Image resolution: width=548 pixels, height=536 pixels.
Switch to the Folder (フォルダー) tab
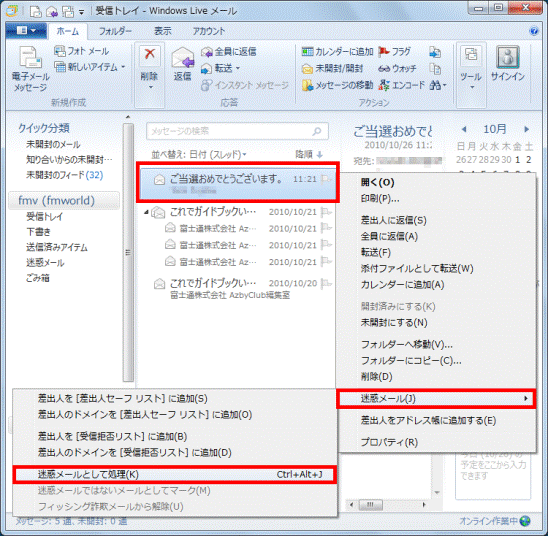coord(115,31)
